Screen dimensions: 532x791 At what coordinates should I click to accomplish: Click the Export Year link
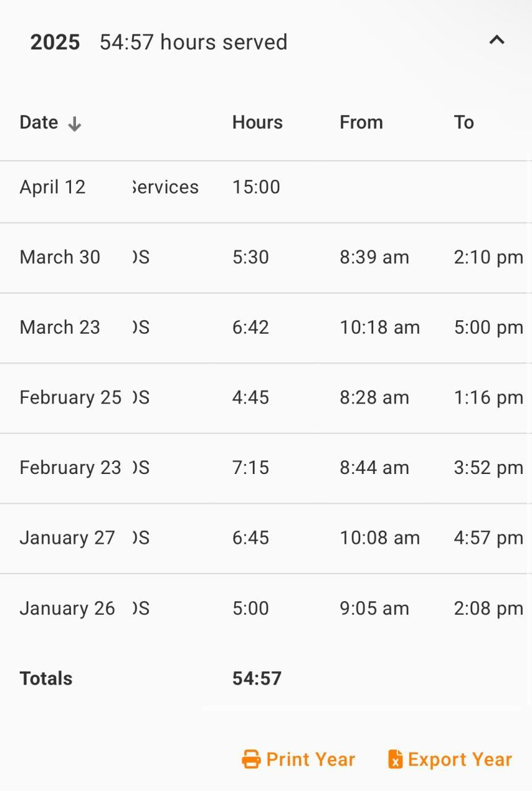coord(460,759)
